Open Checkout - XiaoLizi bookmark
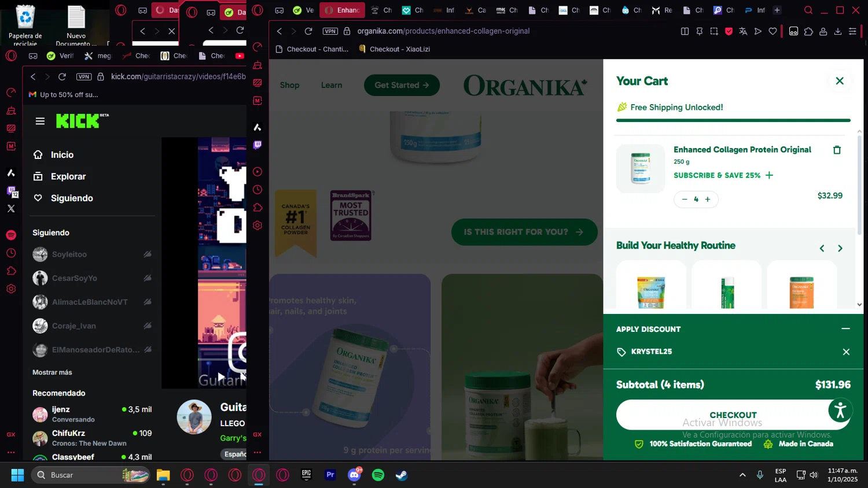Image resolution: width=868 pixels, height=488 pixels. (395, 49)
